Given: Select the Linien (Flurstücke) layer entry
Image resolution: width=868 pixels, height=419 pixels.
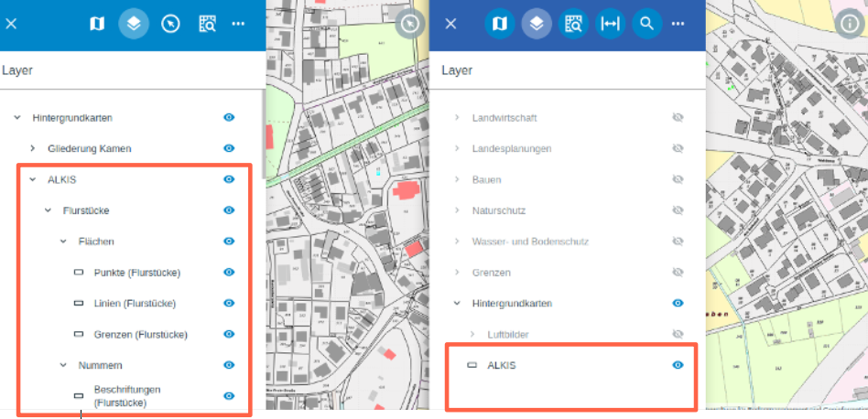Looking at the screenshot, I should pos(135,303).
